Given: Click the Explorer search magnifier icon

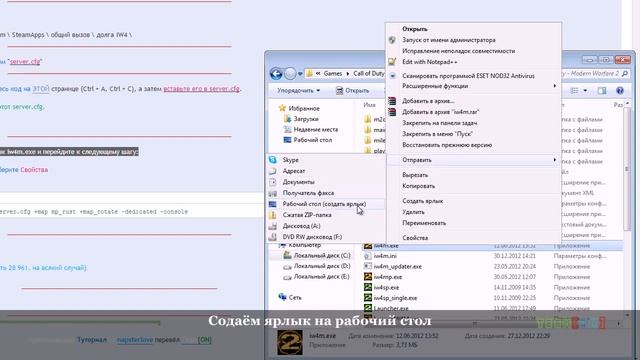Looking at the screenshot, I should pos(625,74).
